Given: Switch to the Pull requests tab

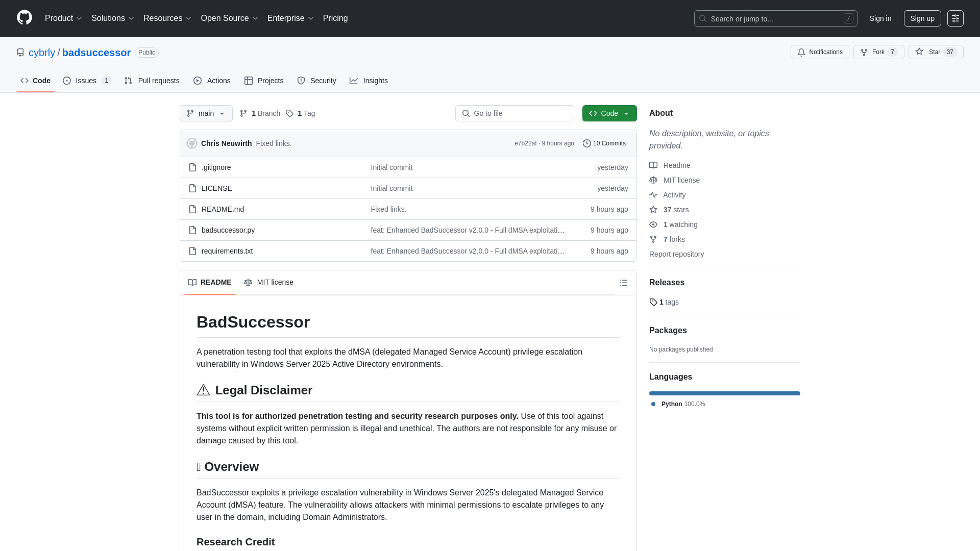Looking at the screenshot, I should pyautogui.click(x=152, y=81).
